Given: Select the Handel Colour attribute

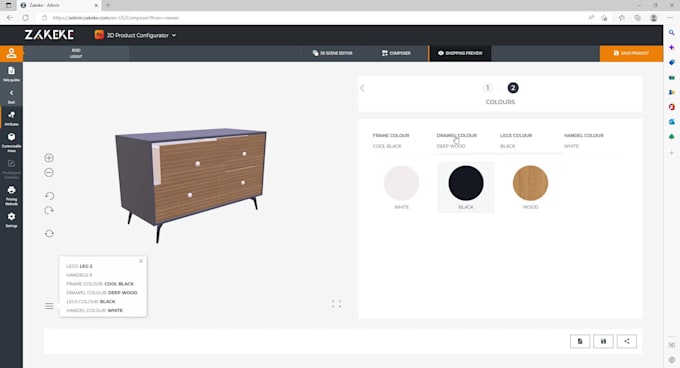Looking at the screenshot, I should point(583,140).
